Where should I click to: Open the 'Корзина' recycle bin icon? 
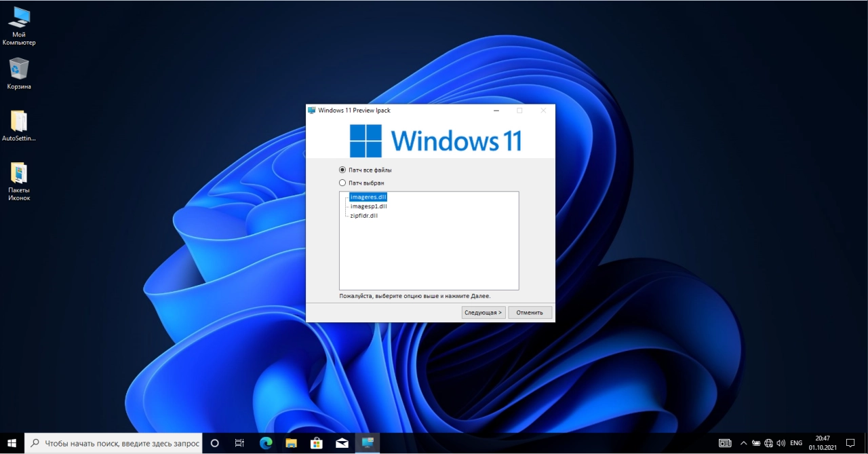[19, 74]
